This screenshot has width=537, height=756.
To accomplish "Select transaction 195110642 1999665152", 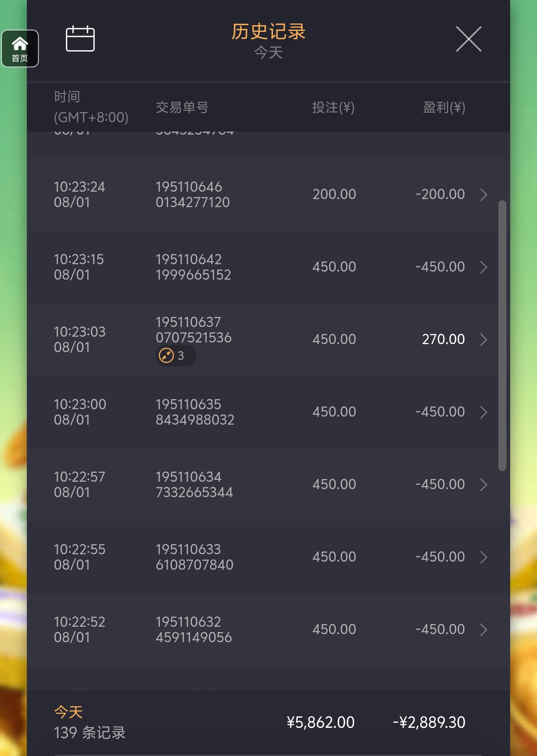I will coord(193,267).
